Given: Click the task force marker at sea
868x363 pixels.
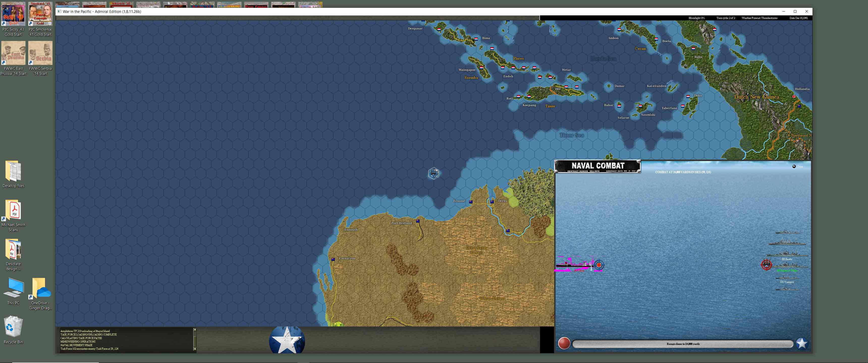Looking at the screenshot, I should 434,173.
